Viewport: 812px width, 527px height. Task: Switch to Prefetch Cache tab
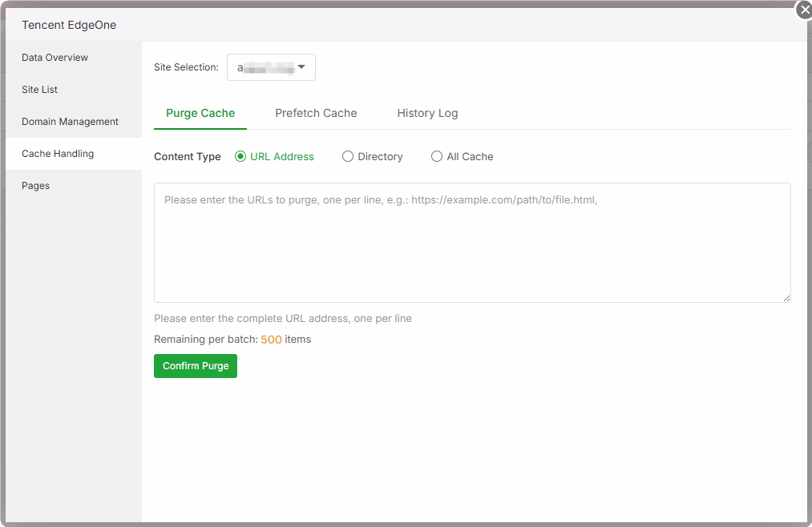316,113
